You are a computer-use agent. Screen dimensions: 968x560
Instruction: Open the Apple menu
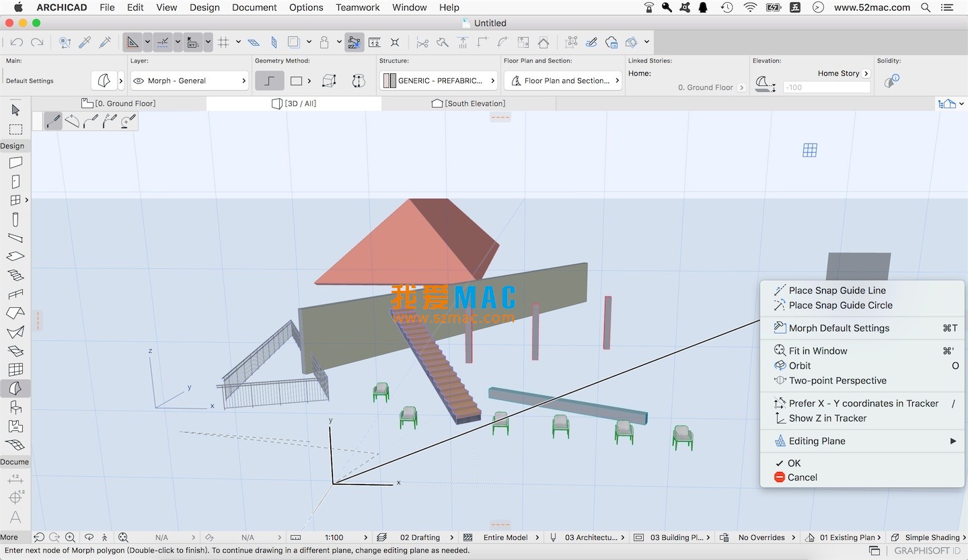18,7
